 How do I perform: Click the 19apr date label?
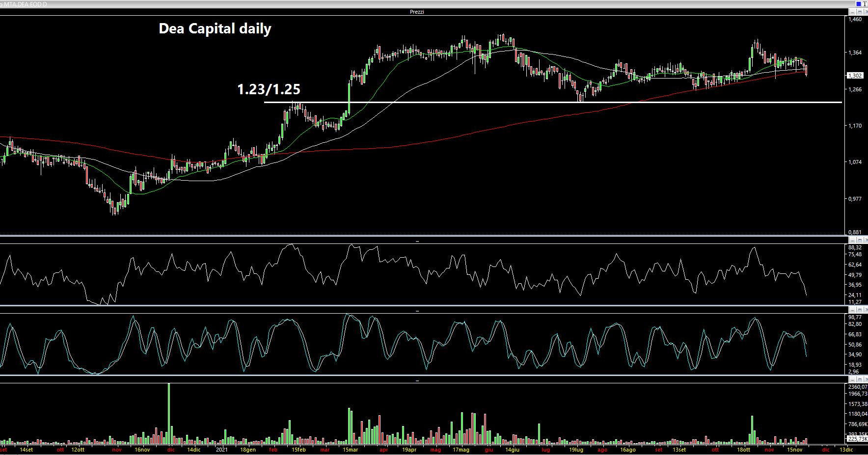[x=409, y=450]
